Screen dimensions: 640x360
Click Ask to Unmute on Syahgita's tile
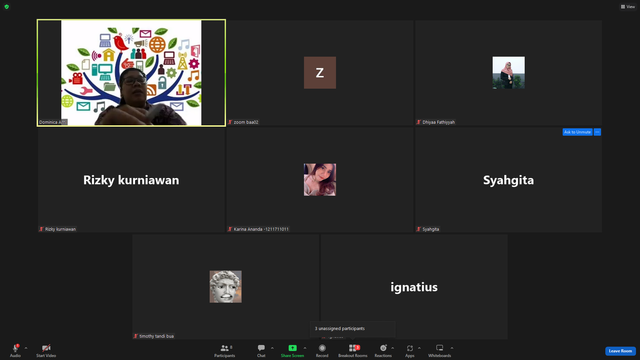tap(577, 132)
